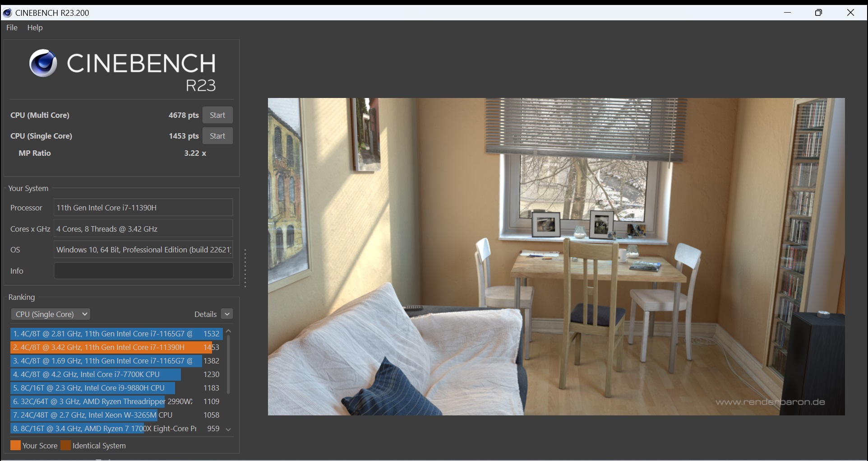Image resolution: width=868 pixels, height=461 pixels.
Task: Click the Processor field showing i7-11390H
Action: click(143, 208)
